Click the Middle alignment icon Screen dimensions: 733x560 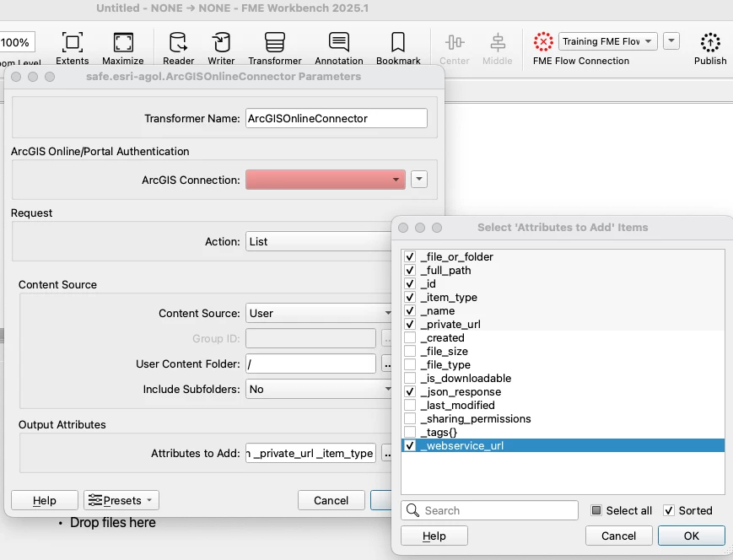pyautogui.click(x=498, y=42)
